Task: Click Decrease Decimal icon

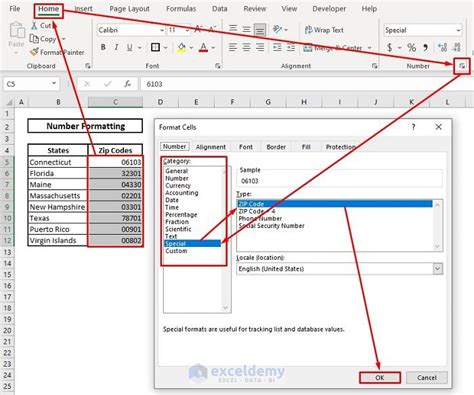Action: coord(457,48)
